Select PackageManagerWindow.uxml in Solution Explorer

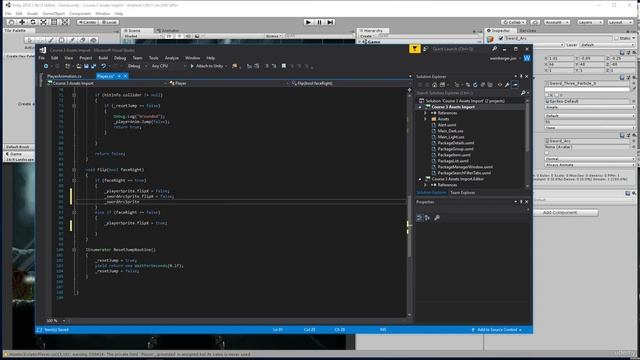(465, 167)
